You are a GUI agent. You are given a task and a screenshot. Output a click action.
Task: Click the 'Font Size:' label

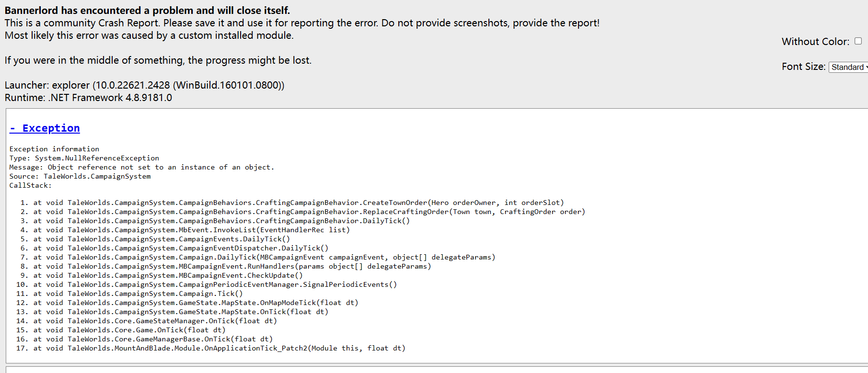tap(803, 67)
